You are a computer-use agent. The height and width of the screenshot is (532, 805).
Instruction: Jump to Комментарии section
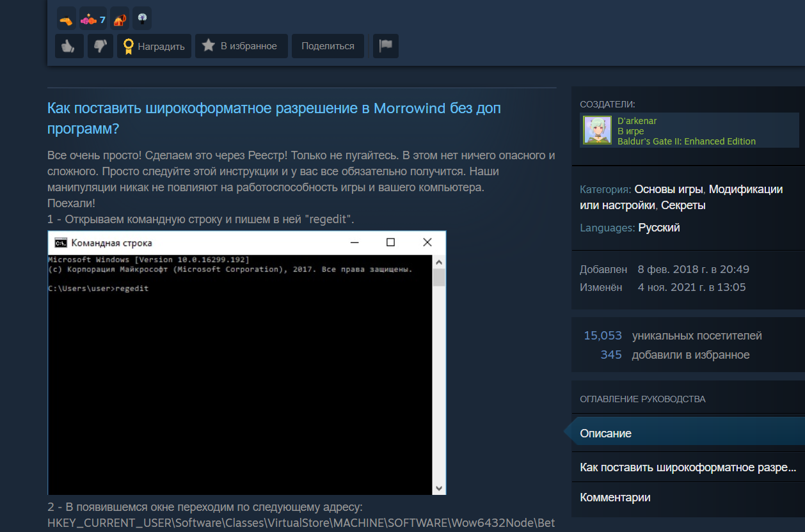click(688, 497)
